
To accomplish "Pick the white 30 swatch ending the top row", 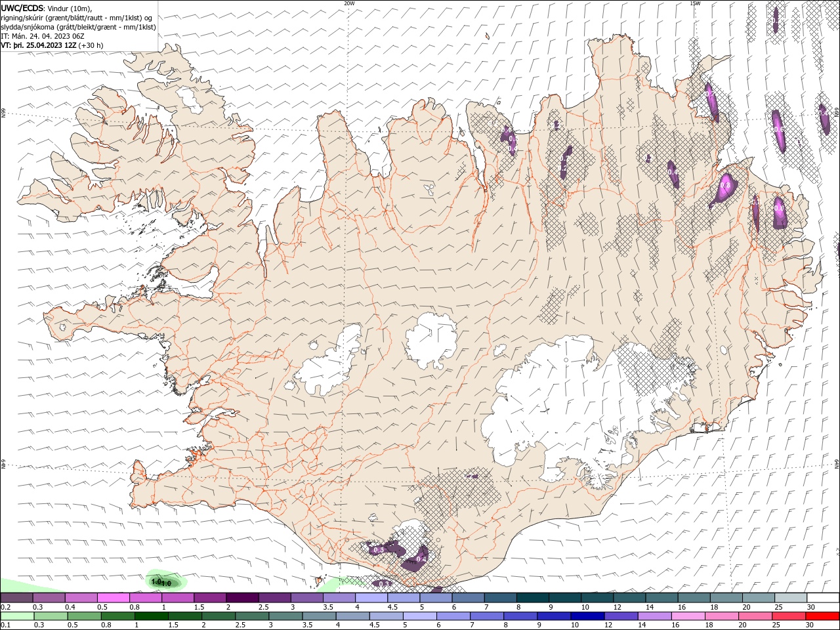I will (x=823, y=598).
